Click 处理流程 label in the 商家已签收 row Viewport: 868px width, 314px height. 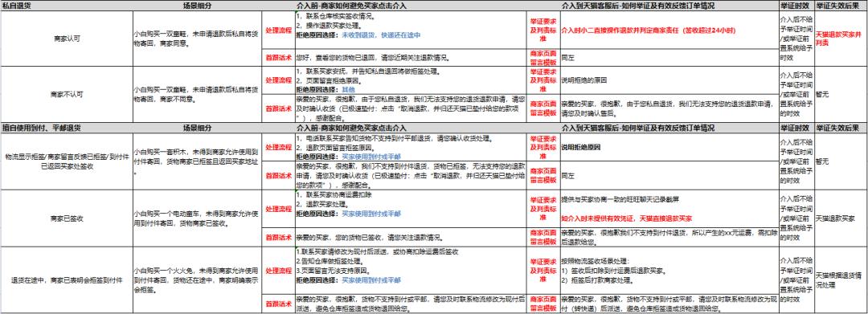tap(277, 209)
